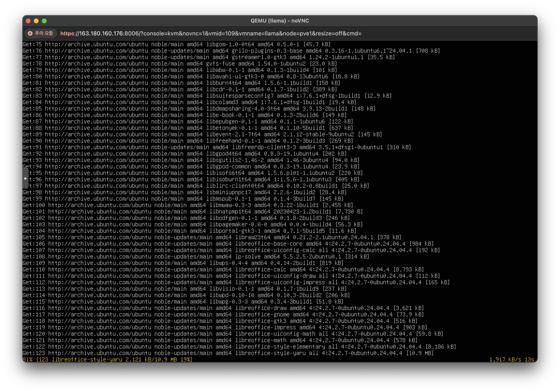Expand the noVNC control bar handle
The height and width of the screenshot is (392, 560).
25,179
